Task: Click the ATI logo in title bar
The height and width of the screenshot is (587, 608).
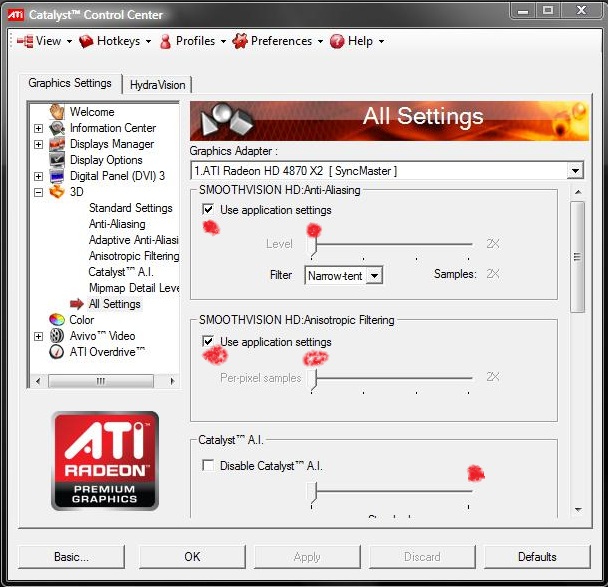Action: (16, 15)
